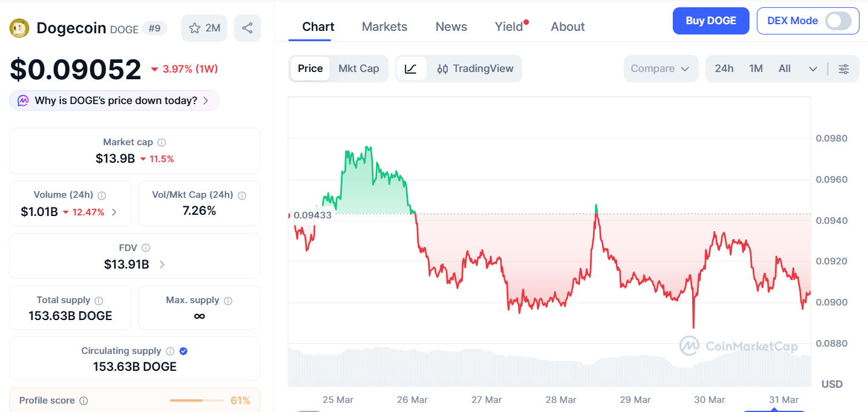This screenshot has height=412, width=868.
Task: Click the 25 Mar date on chart axis
Action: 338,400
